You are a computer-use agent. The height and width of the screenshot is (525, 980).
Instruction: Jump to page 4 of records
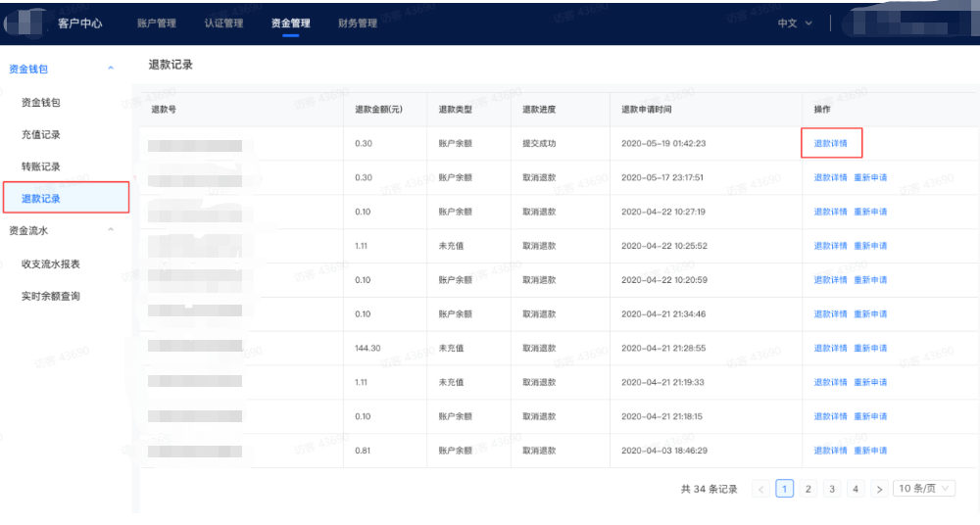(855, 489)
